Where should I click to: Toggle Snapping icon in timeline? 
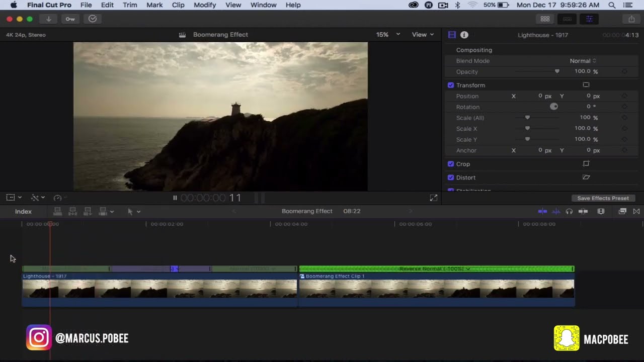coord(583,211)
